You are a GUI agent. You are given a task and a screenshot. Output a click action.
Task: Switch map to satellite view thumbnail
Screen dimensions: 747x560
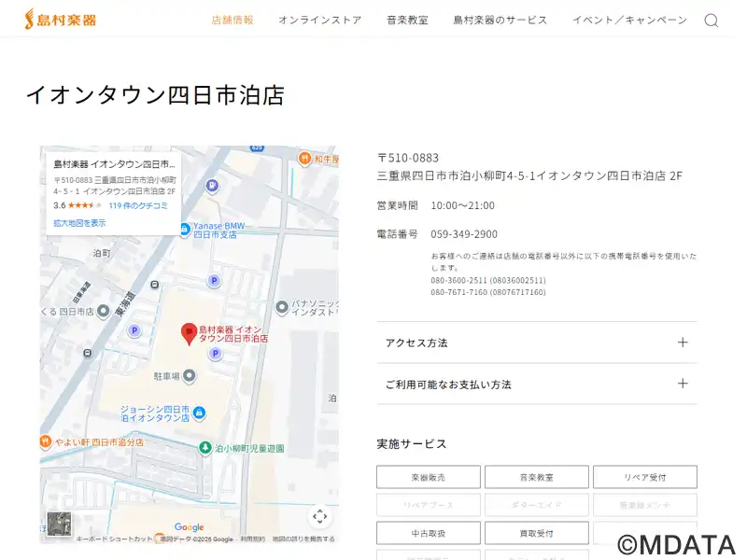tap(59, 524)
